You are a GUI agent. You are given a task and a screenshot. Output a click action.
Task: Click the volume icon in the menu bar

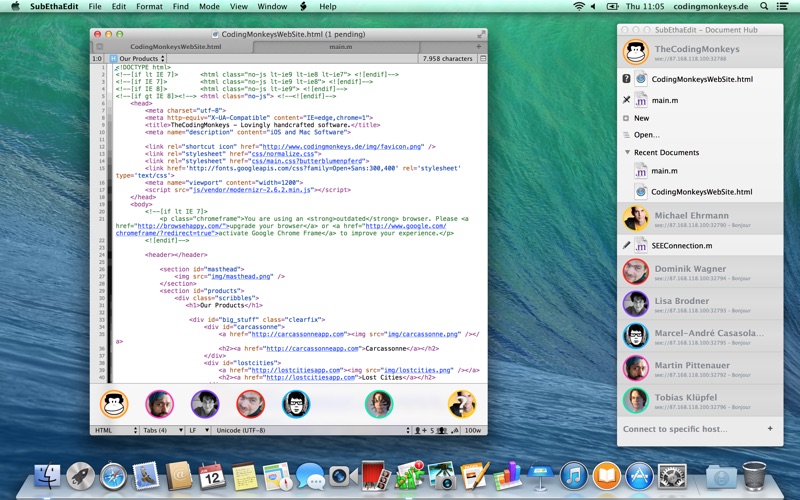click(593, 6)
